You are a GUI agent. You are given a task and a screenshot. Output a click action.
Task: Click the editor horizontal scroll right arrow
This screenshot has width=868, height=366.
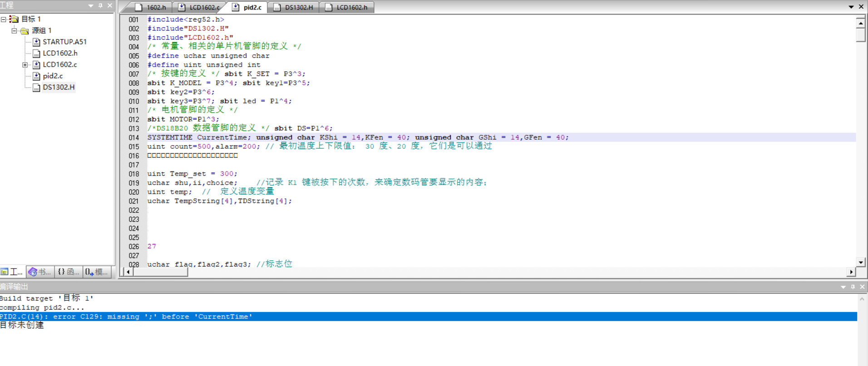click(851, 272)
